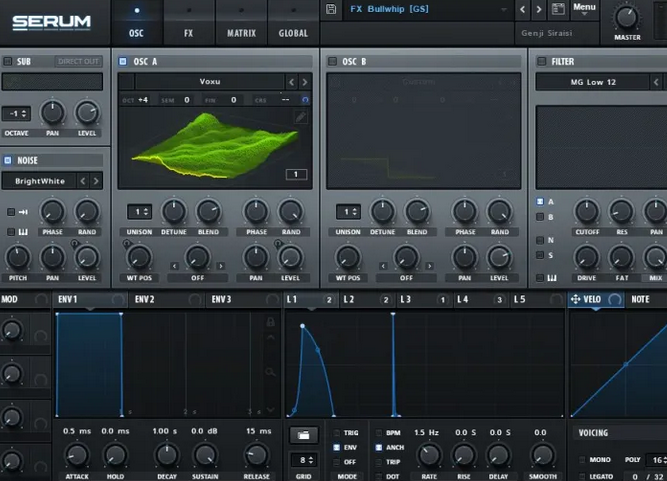Click the OSC A pitch tracking loop icon
This screenshot has width=667, height=481.
(x=305, y=100)
